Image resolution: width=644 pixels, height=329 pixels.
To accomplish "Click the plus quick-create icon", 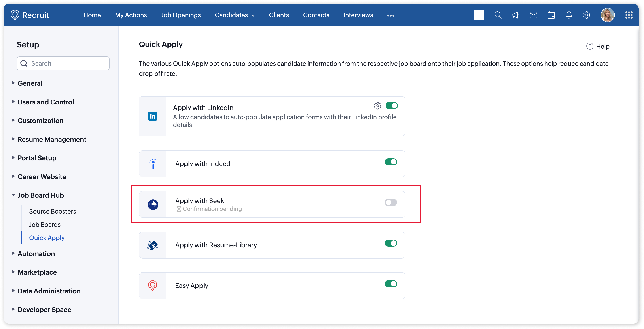I will click(x=479, y=15).
